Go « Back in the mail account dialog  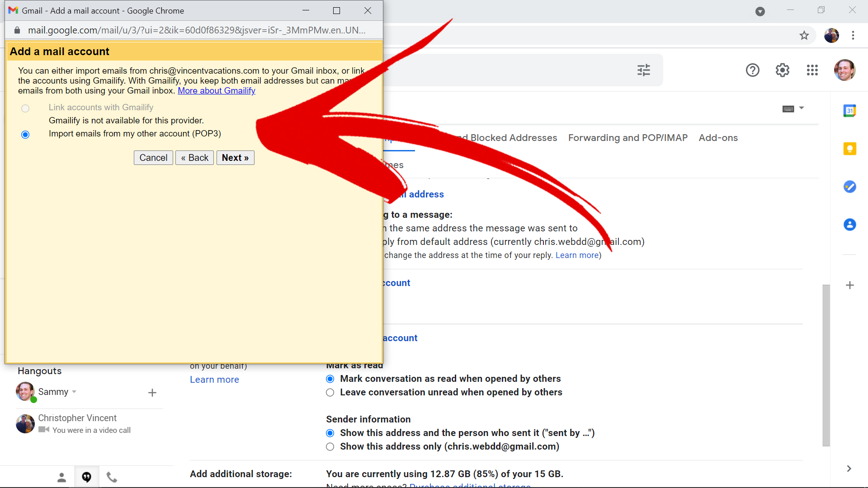[194, 158]
